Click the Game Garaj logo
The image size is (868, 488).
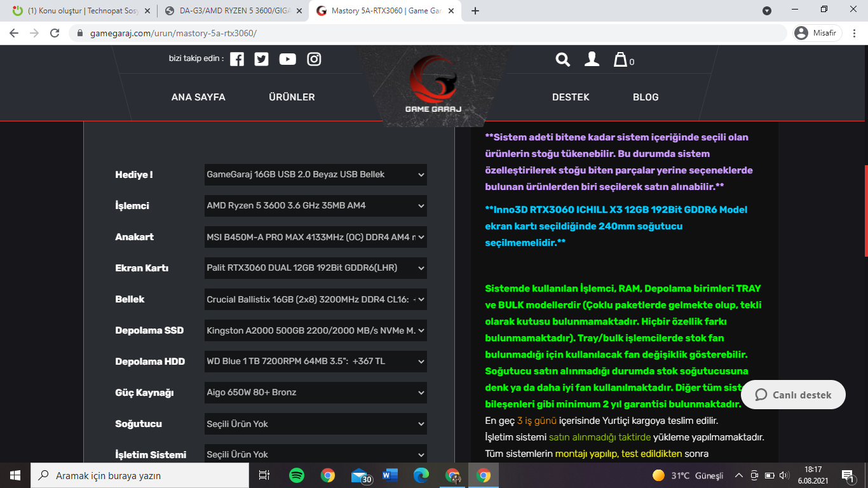[x=434, y=85]
